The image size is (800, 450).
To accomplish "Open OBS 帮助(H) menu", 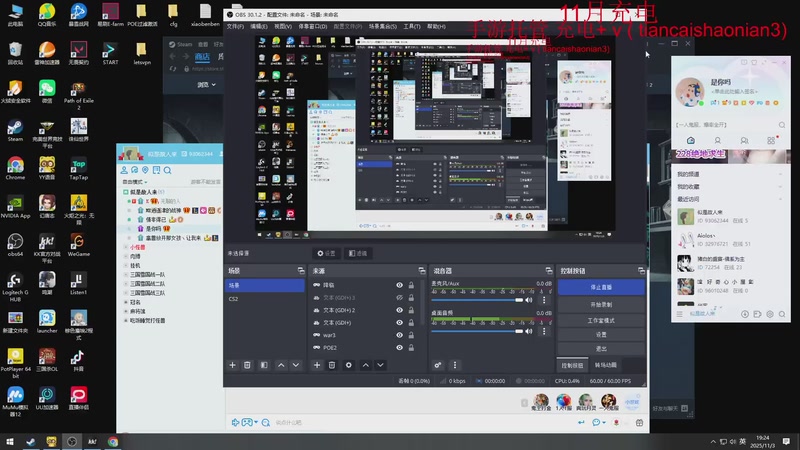I will [436, 27].
